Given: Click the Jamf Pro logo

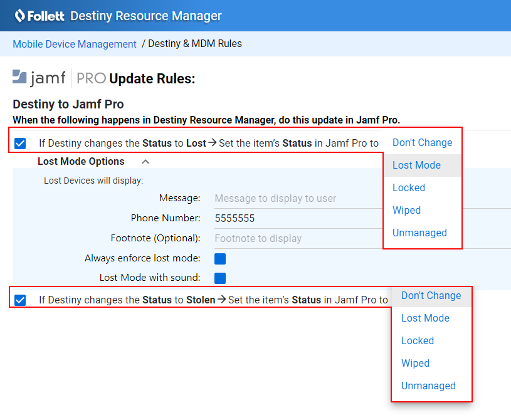Looking at the screenshot, I should click(59, 78).
